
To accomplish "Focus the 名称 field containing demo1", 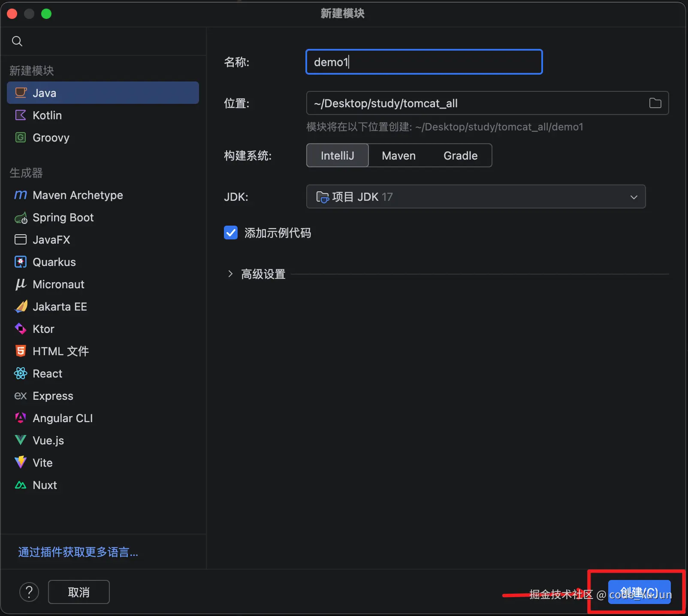I will tap(424, 62).
